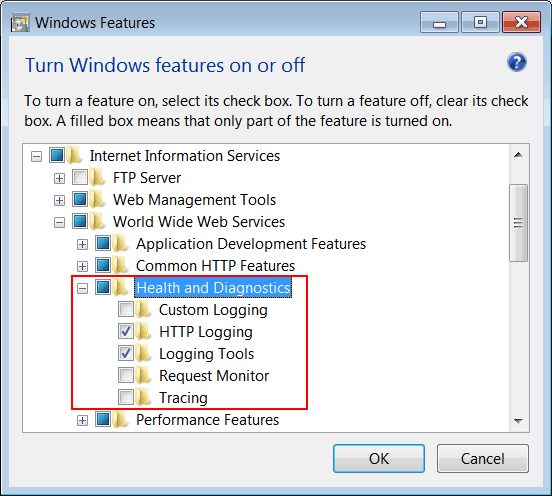Expand the FTP Server node
Screen dimensions: 552x496
click(59, 178)
